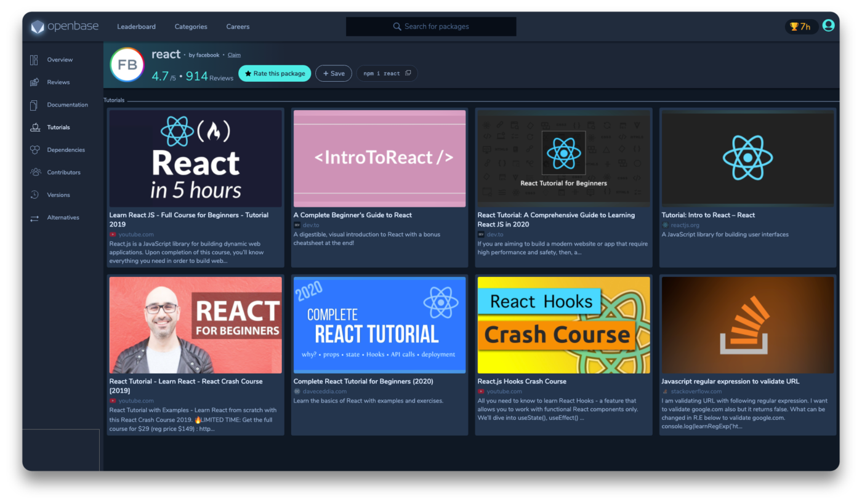Open the user profile avatar icon

(828, 25)
